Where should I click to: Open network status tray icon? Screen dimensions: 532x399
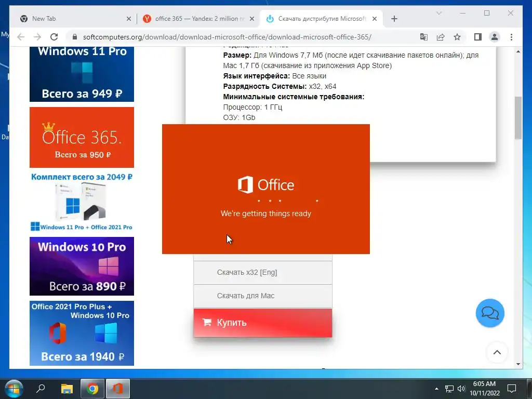(x=449, y=389)
